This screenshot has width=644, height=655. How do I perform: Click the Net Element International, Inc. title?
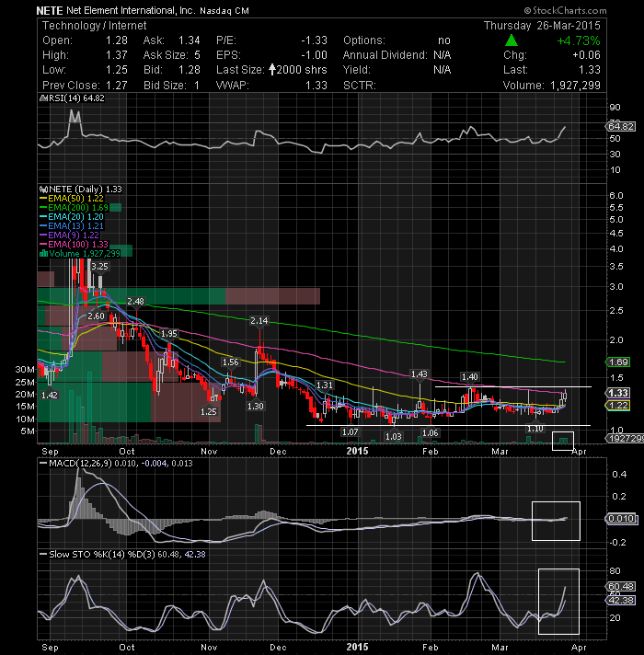click(x=131, y=11)
